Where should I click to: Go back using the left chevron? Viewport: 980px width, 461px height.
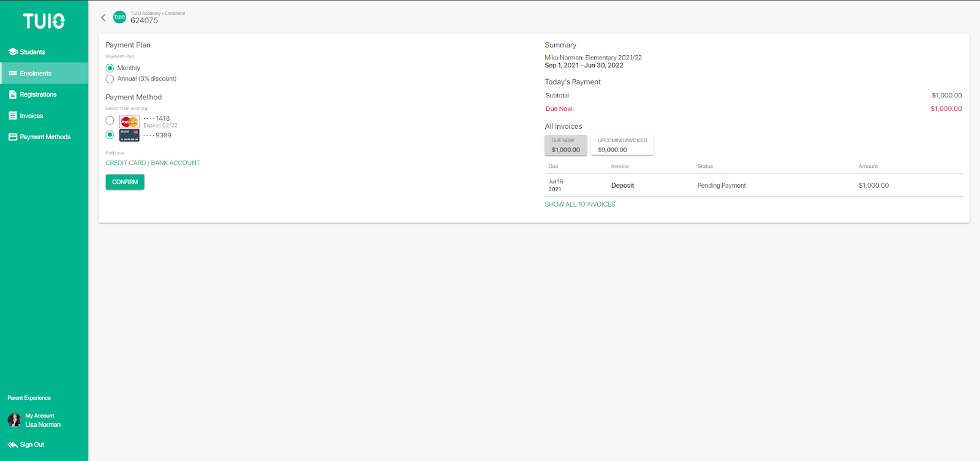[104, 17]
